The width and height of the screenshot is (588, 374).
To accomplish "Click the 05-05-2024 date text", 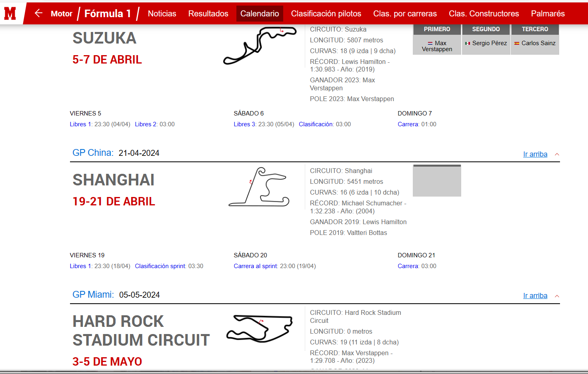I will click(139, 295).
